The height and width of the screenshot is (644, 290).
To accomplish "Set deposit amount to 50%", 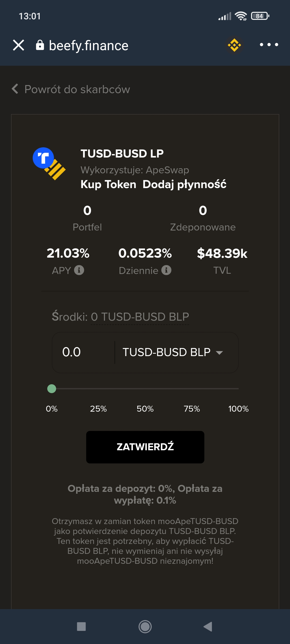I will [x=145, y=409].
